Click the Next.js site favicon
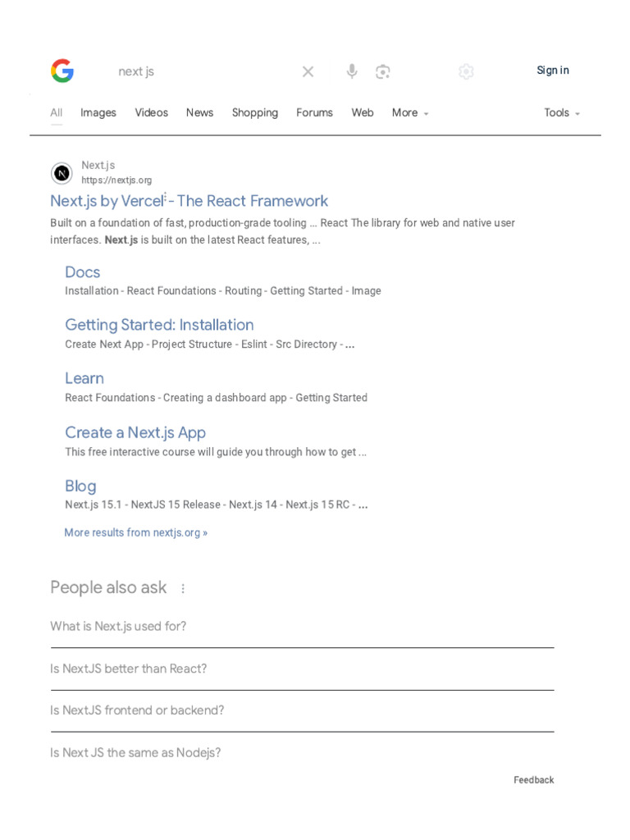 pyautogui.click(x=62, y=173)
